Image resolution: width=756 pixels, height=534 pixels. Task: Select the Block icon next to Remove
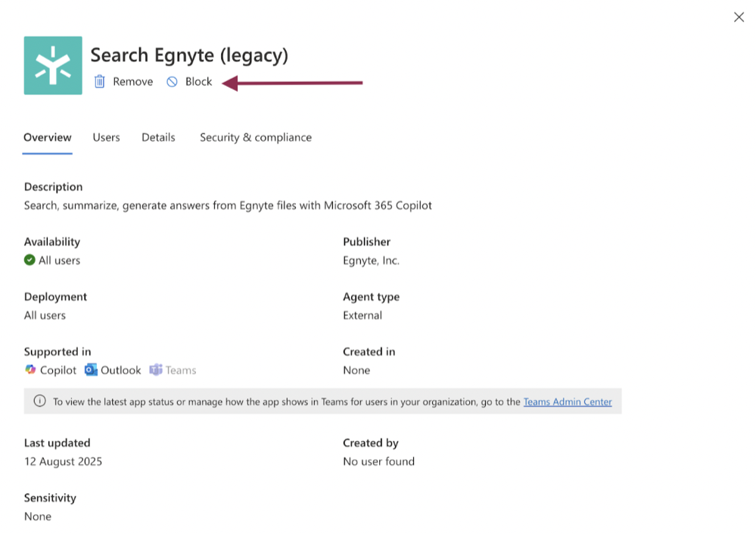click(172, 81)
